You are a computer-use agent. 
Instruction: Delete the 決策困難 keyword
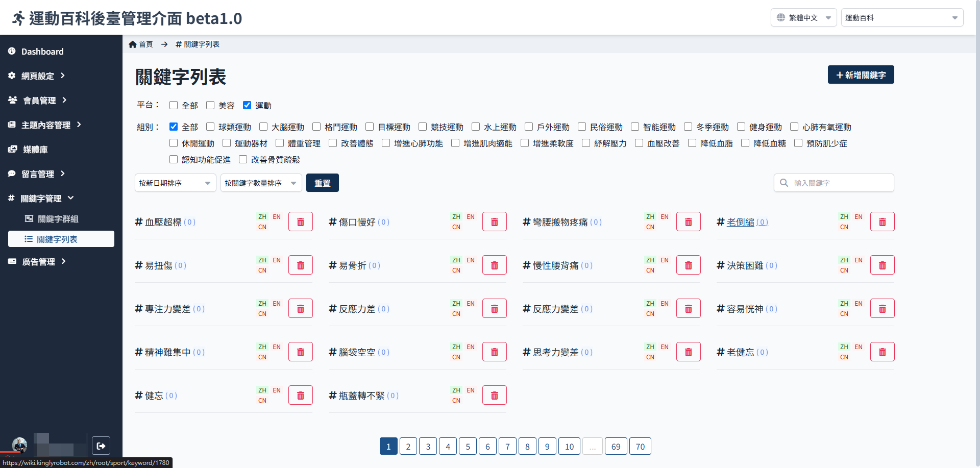[x=883, y=265]
